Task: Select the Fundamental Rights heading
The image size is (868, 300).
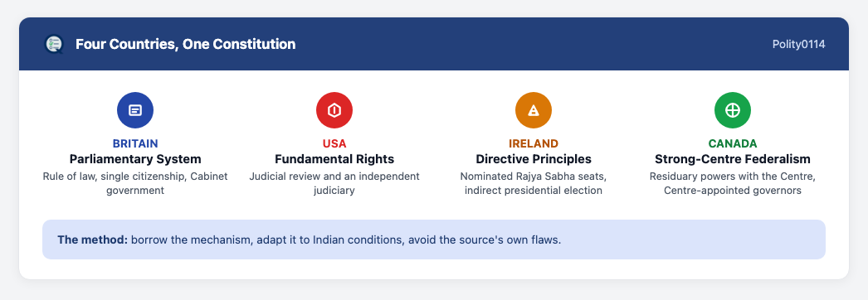Action: pyautogui.click(x=334, y=160)
